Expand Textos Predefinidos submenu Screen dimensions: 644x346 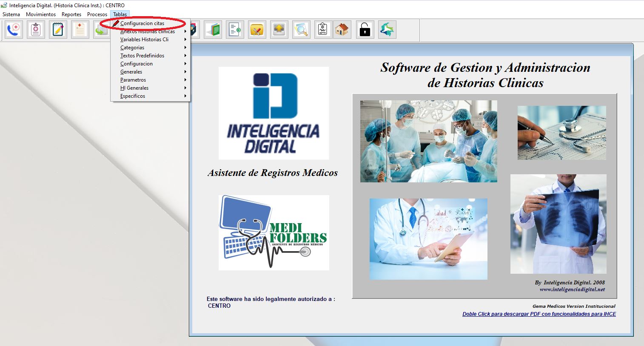150,56
